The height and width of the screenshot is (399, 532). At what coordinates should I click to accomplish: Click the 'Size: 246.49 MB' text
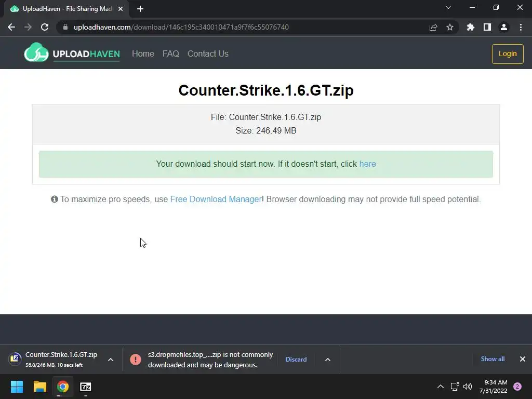point(266,130)
